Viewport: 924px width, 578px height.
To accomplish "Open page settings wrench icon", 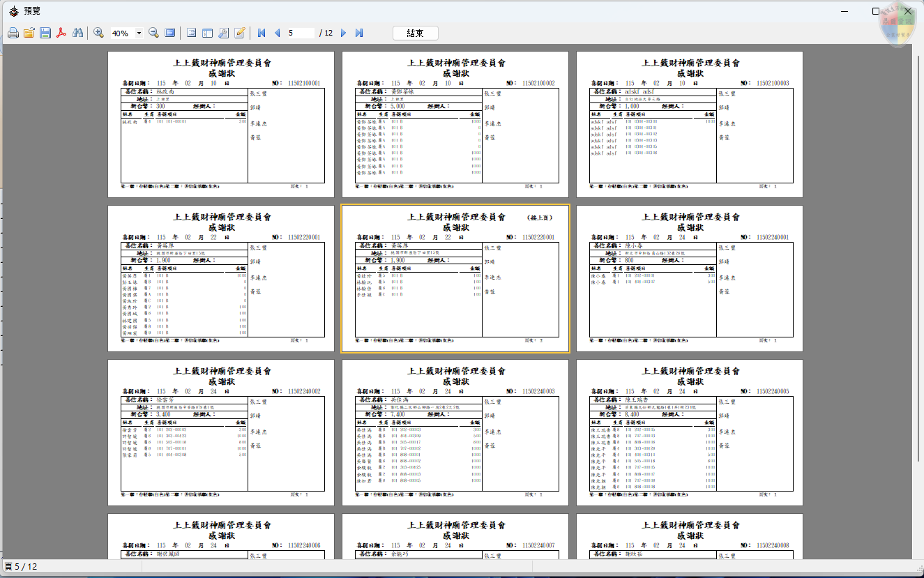I will point(223,33).
